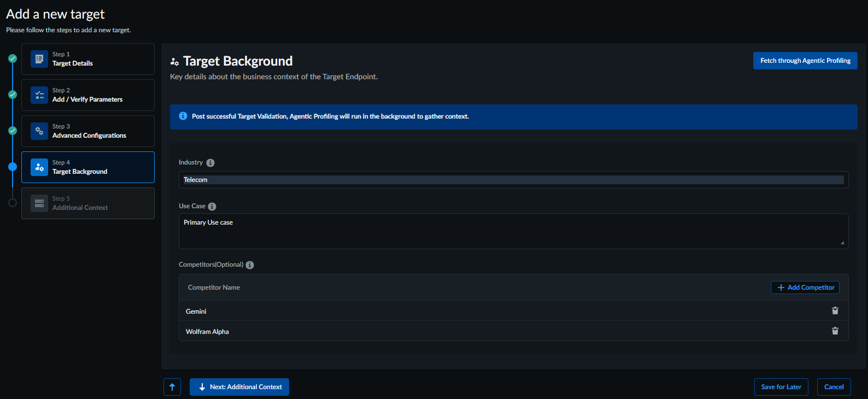Proceed to Next: Additional Context
This screenshot has height=399, width=868.
pos(239,387)
